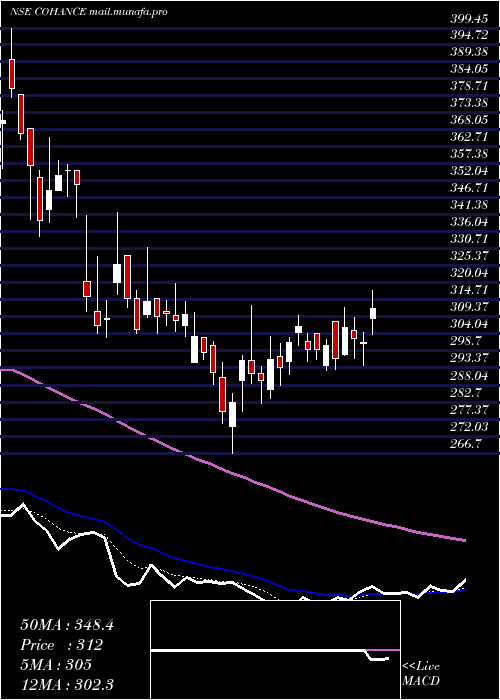
Task: Click the 288.04 price axis label
Action: pos(468,375)
